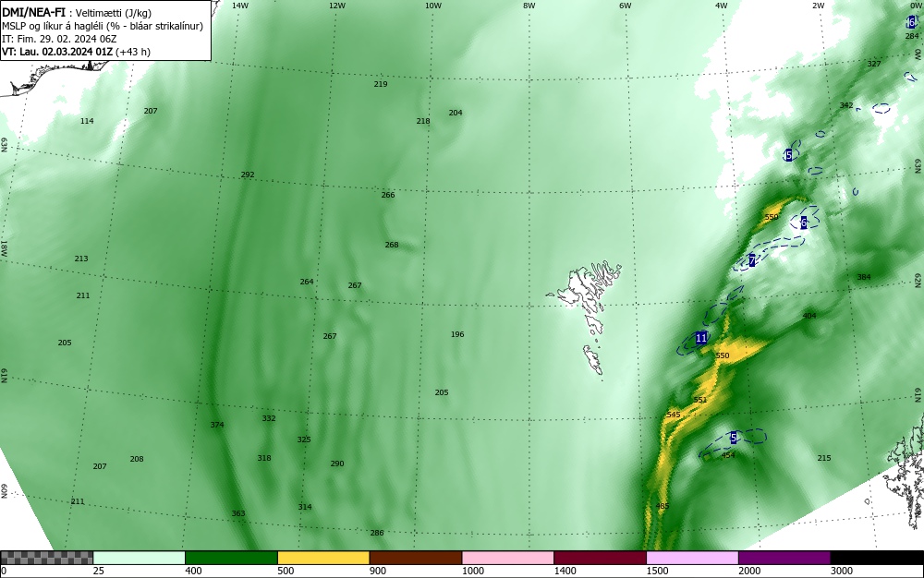The height and width of the screenshot is (578, 924).
Task: Select the 'MSLP og líkur á hagléli' subtitle line
Action: (x=103, y=26)
